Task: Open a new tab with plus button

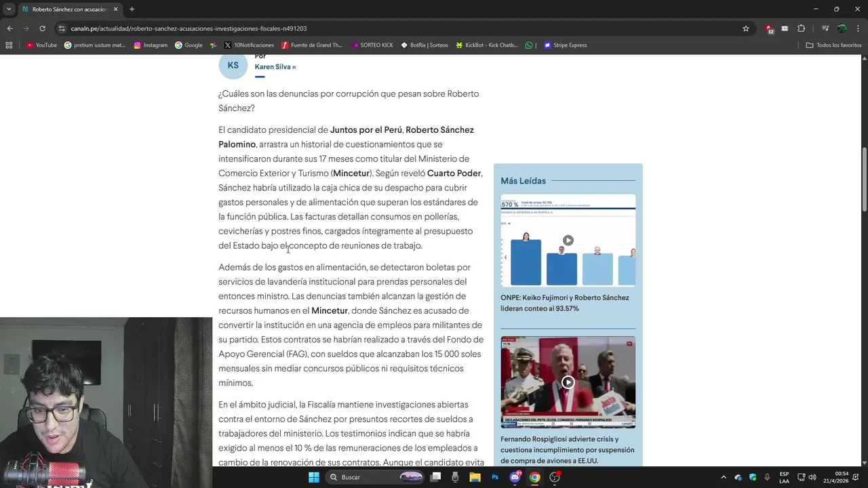Action: click(x=132, y=9)
